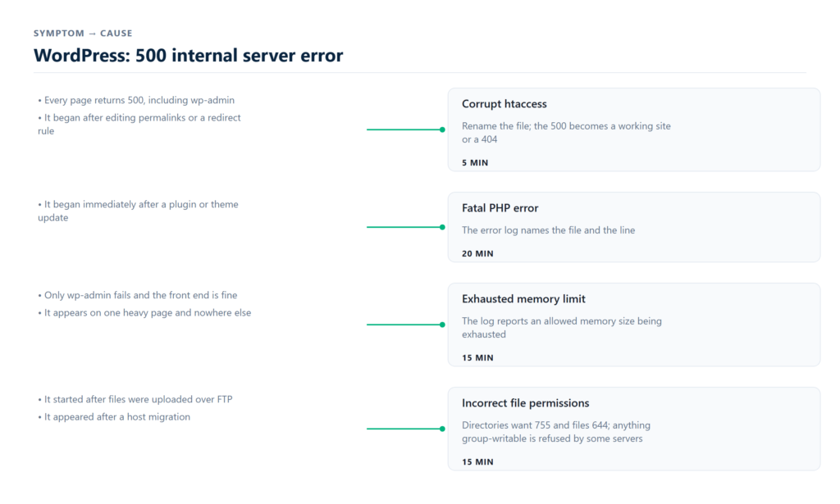Click 'It began immediately after a plugin' symptom

point(138,211)
